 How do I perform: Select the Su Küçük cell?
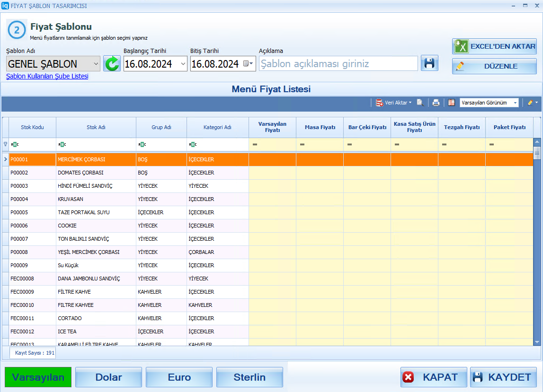tap(96, 265)
